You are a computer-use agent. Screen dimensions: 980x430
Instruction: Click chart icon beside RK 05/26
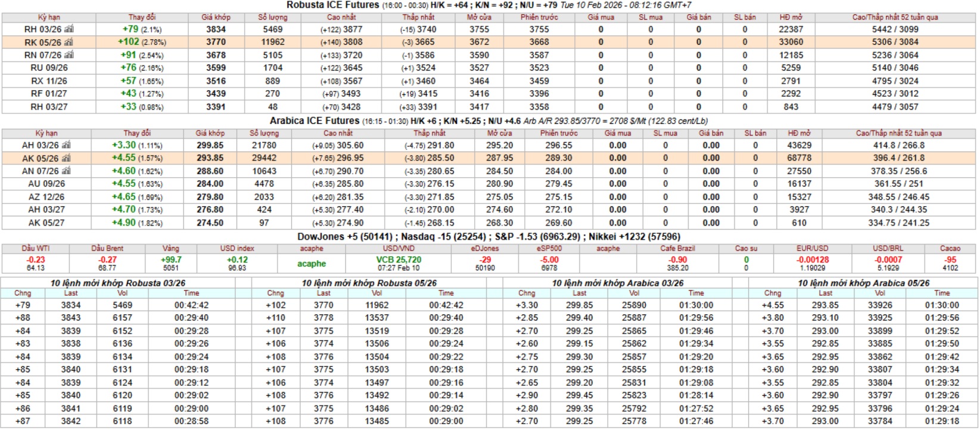[69, 42]
